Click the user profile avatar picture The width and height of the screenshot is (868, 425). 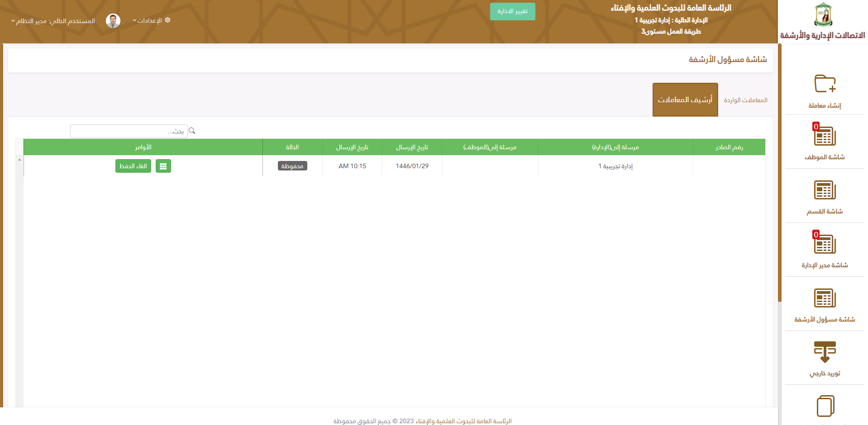click(x=113, y=21)
